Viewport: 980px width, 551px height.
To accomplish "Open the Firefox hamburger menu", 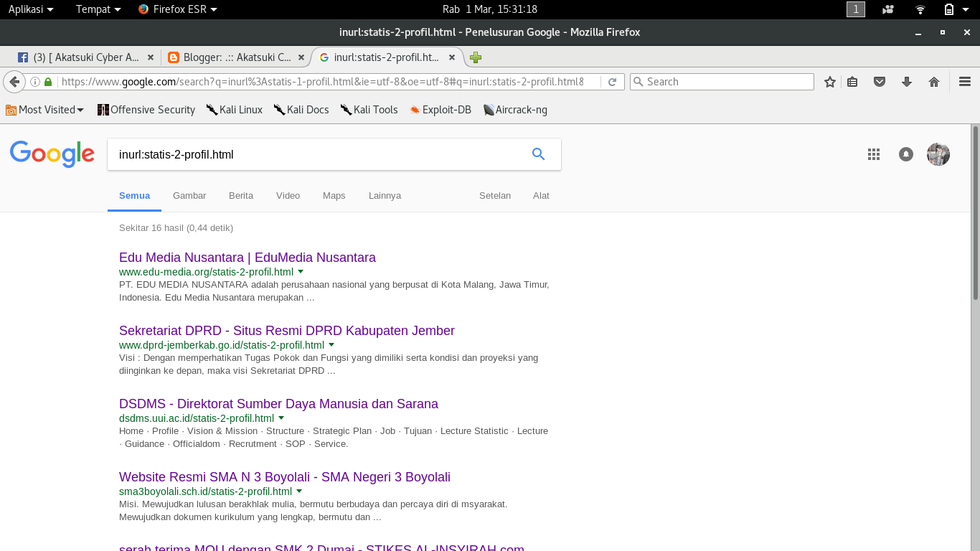I will 964,82.
